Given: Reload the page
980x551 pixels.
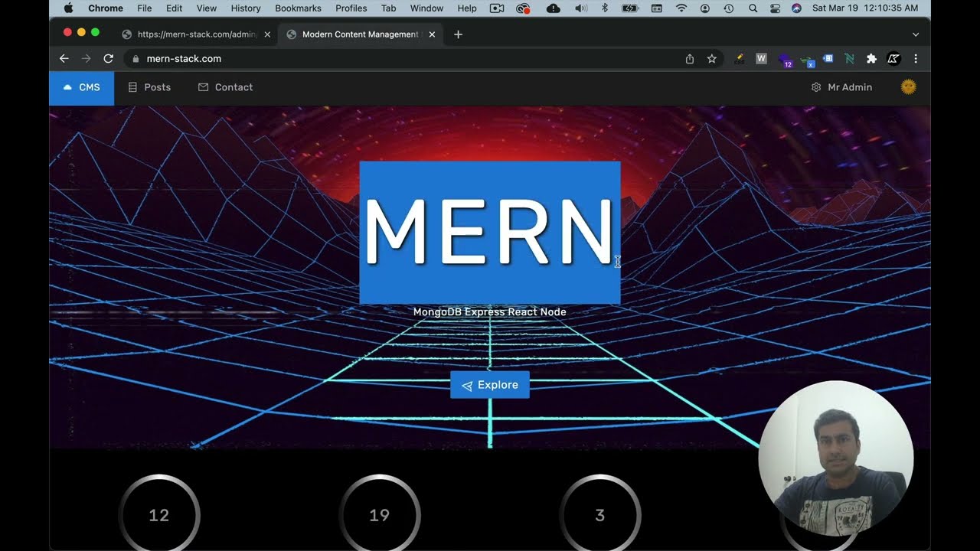Looking at the screenshot, I should 109,59.
